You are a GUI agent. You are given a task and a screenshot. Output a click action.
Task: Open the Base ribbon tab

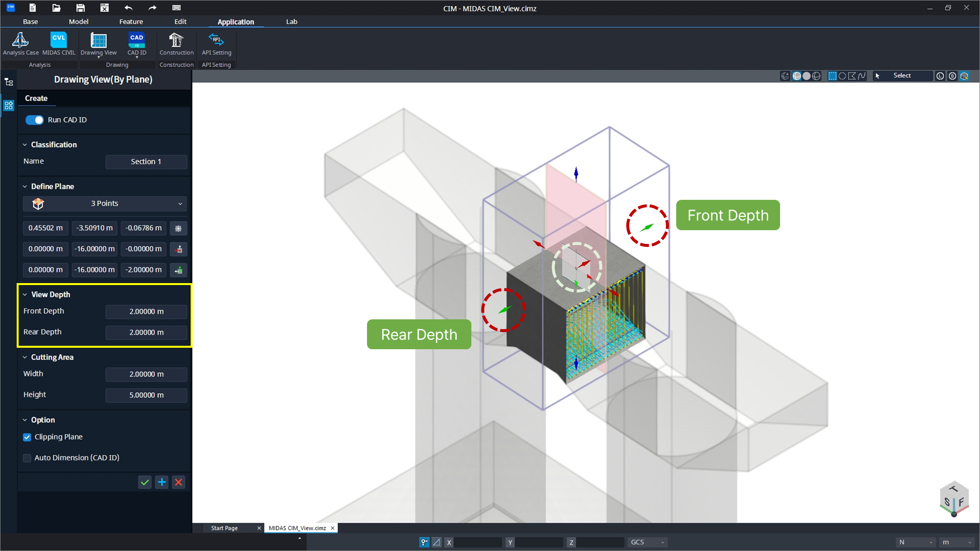[30, 22]
